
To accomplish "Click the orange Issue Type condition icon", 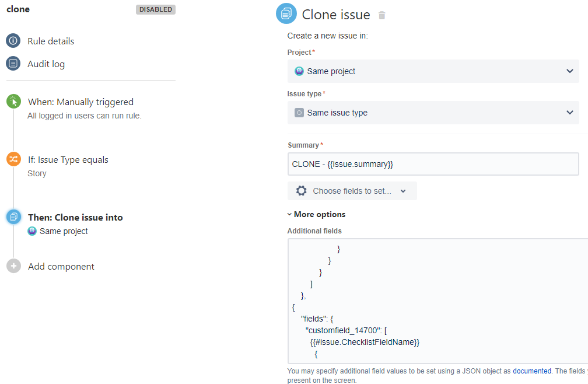I will click(13, 159).
